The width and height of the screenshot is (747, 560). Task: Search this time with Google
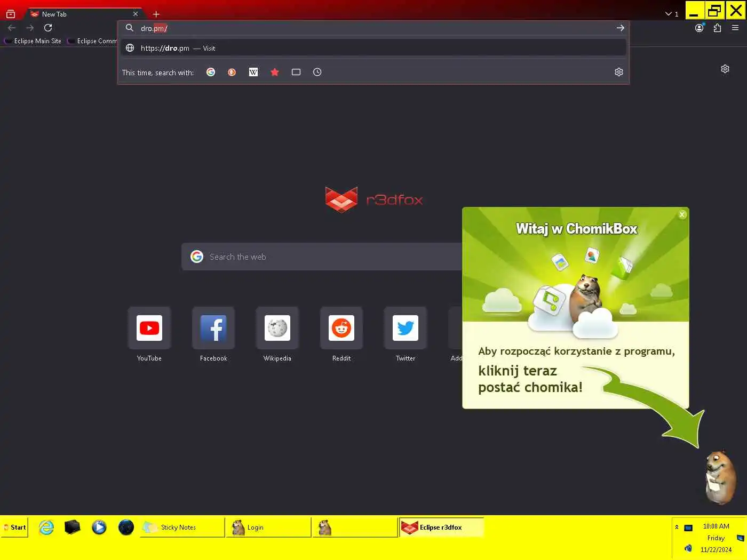click(211, 72)
